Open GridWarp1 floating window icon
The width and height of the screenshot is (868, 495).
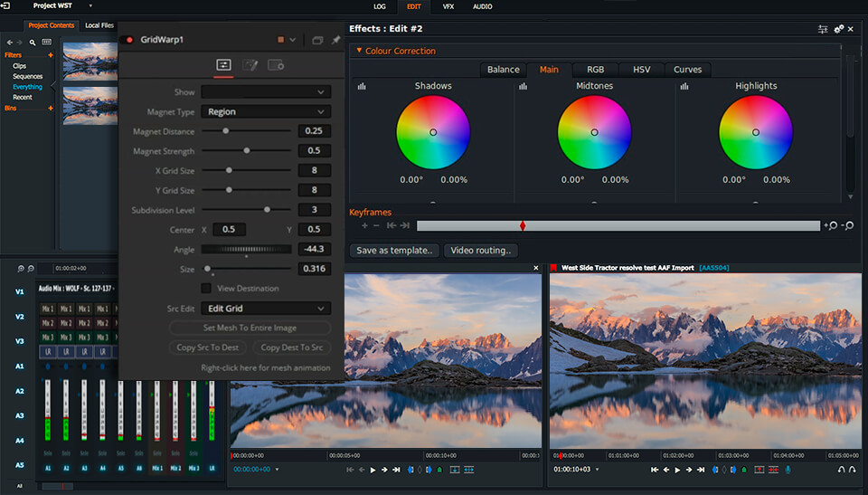[317, 40]
